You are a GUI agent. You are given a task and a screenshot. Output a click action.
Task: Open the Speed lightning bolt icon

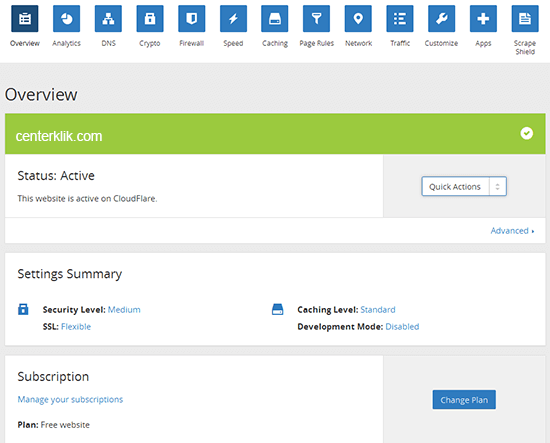[x=233, y=19]
